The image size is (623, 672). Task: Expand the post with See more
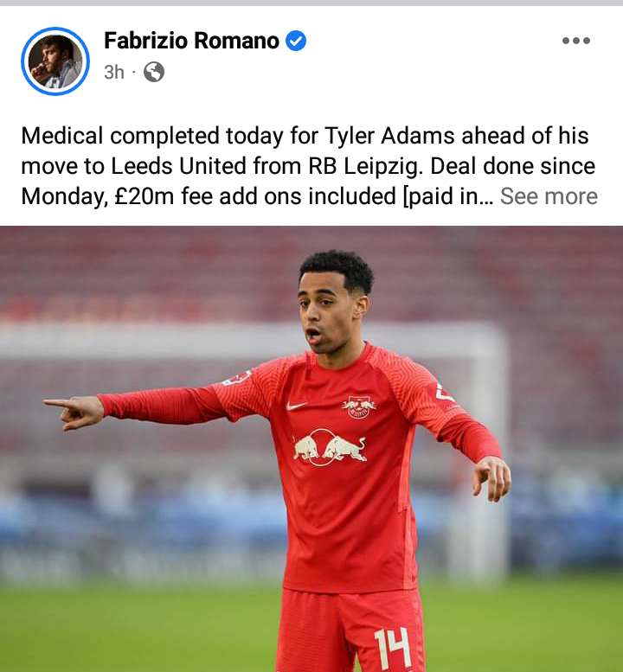549,196
